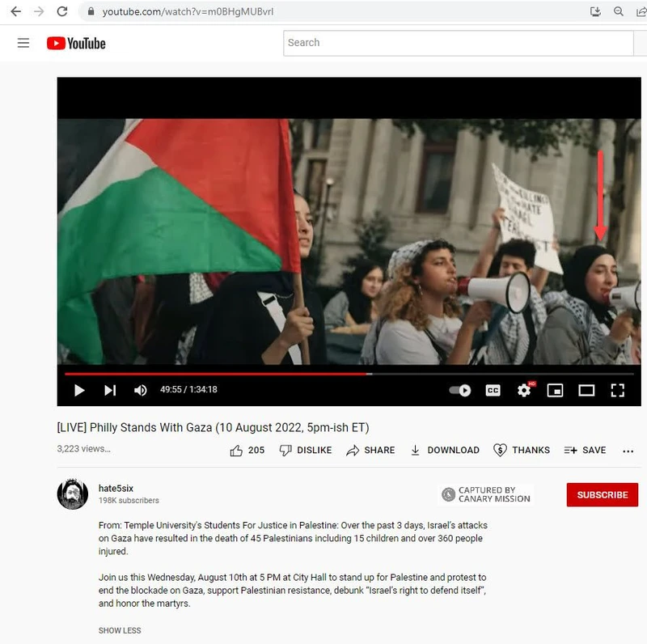The image size is (647, 644).
Task: Like the video with thumbs up
Action: pyautogui.click(x=235, y=450)
